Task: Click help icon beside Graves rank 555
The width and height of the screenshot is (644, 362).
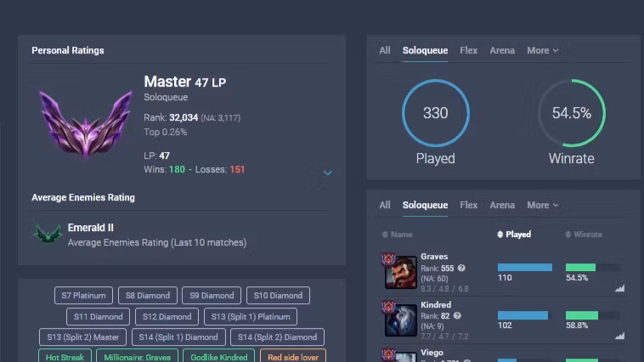Action: point(461,268)
